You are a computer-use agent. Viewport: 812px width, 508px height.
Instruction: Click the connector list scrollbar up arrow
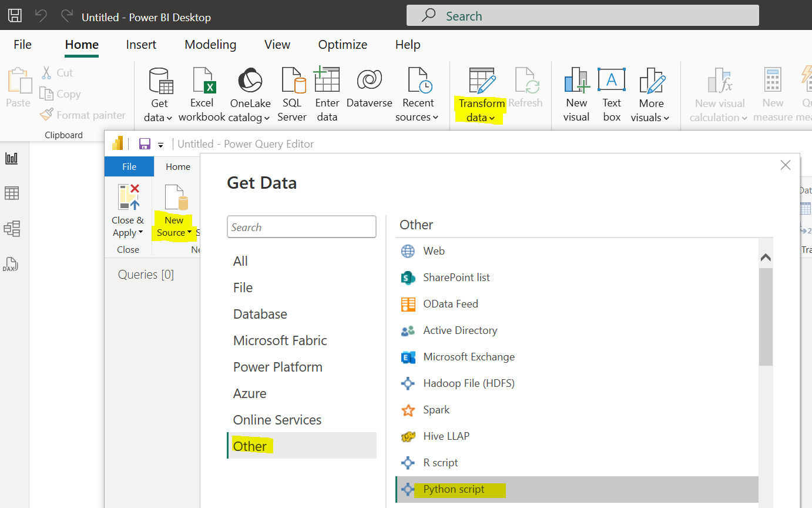click(766, 258)
